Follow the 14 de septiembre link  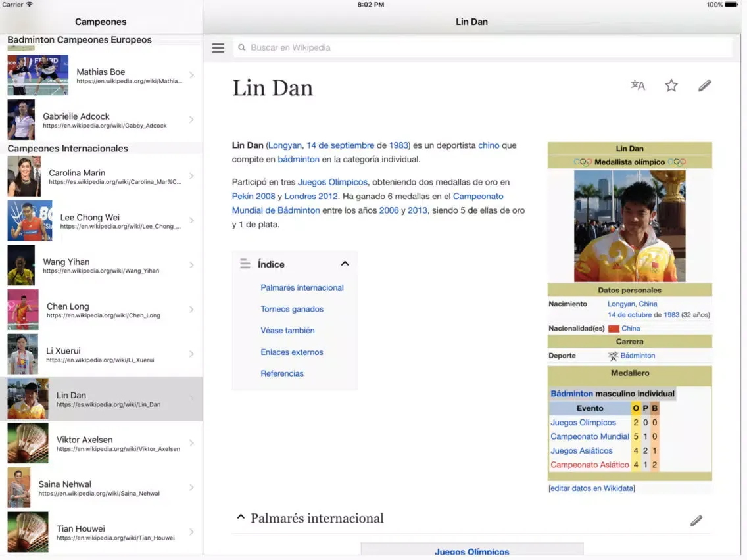[x=340, y=145]
